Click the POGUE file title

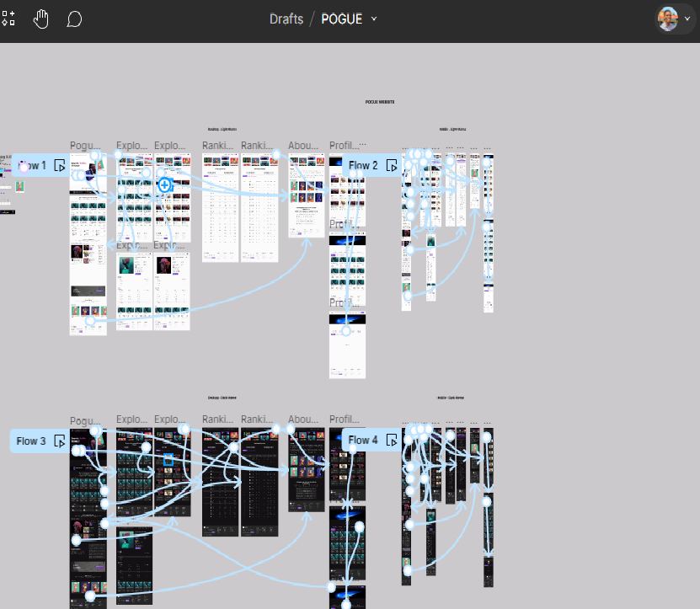coord(341,19)
